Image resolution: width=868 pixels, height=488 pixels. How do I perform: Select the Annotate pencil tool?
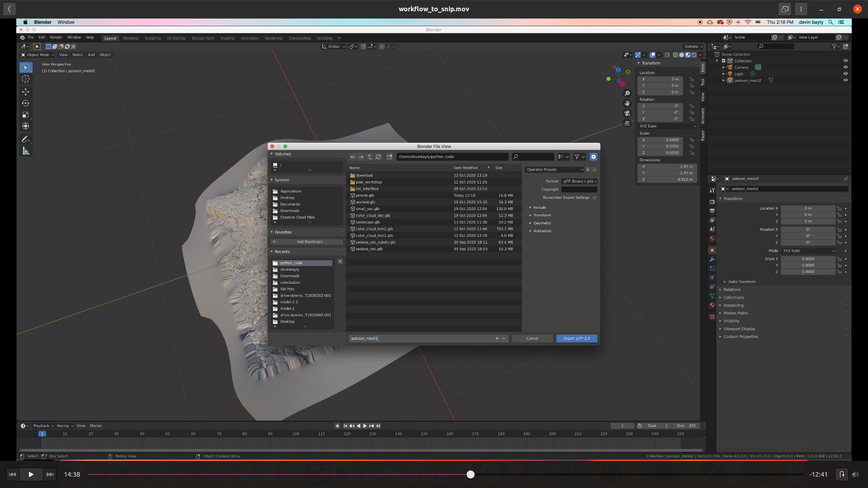point(26,139)
